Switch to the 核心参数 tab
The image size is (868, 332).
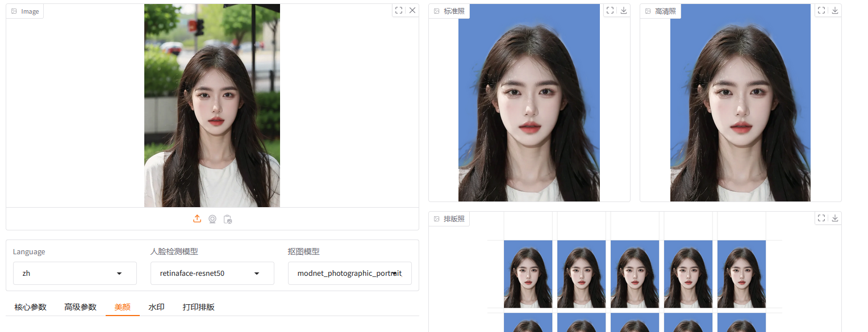tap(31, 307)
